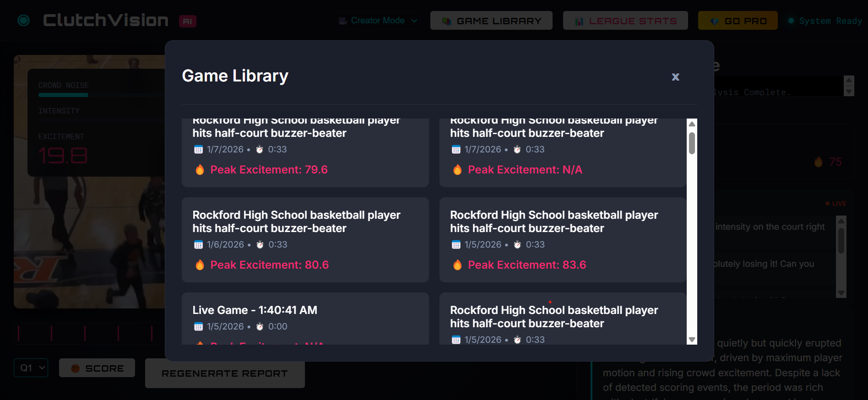Image resolution: width=868 pixels, height=400 pixels.
Task: Open game card with Peak Excitement 79.6
Action: (x=305, y=152)
